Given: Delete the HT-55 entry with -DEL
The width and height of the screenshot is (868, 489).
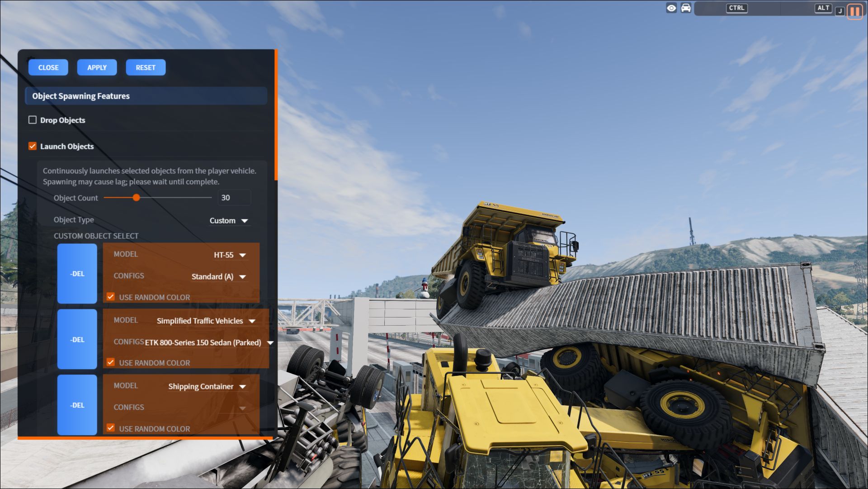Looking at the screenshot, I should coord(77,274).
